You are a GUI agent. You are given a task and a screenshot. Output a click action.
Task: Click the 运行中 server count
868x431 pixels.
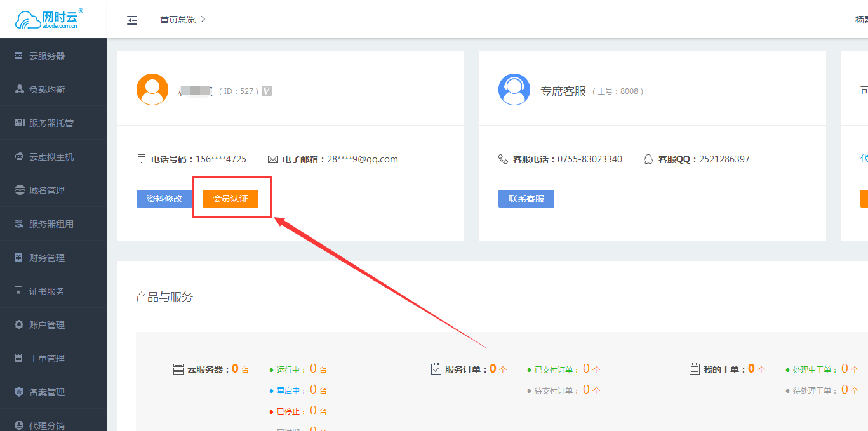click(x=313, y=369)
